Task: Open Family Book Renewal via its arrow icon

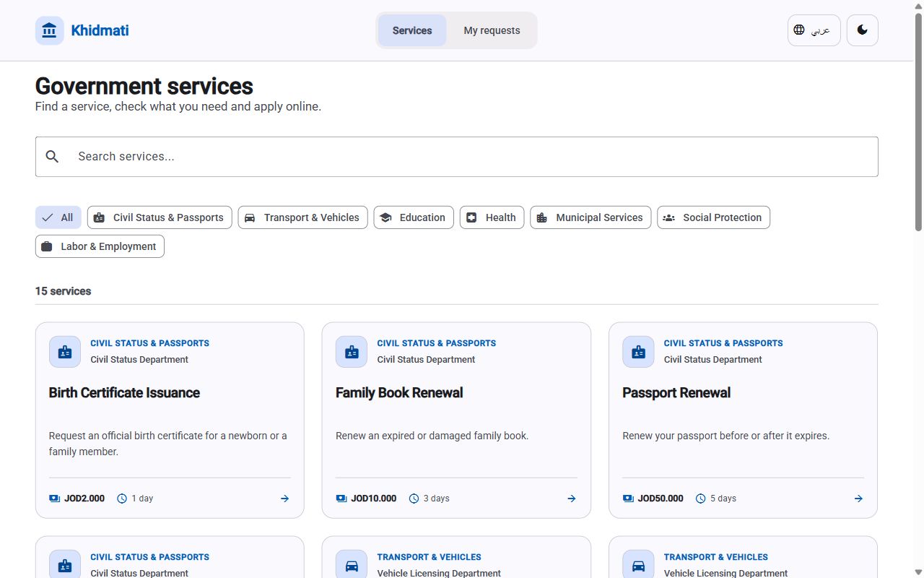Action: [572, 499]
